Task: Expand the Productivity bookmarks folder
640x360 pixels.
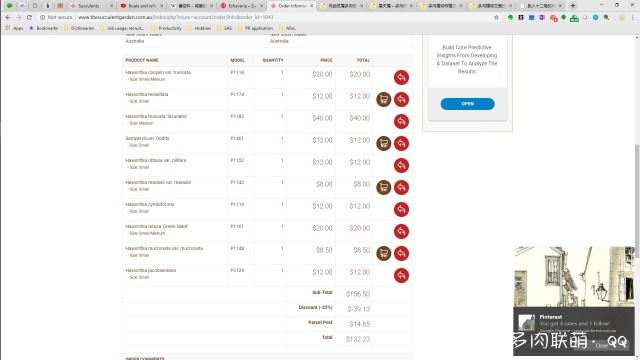Action: coord(166,28)
